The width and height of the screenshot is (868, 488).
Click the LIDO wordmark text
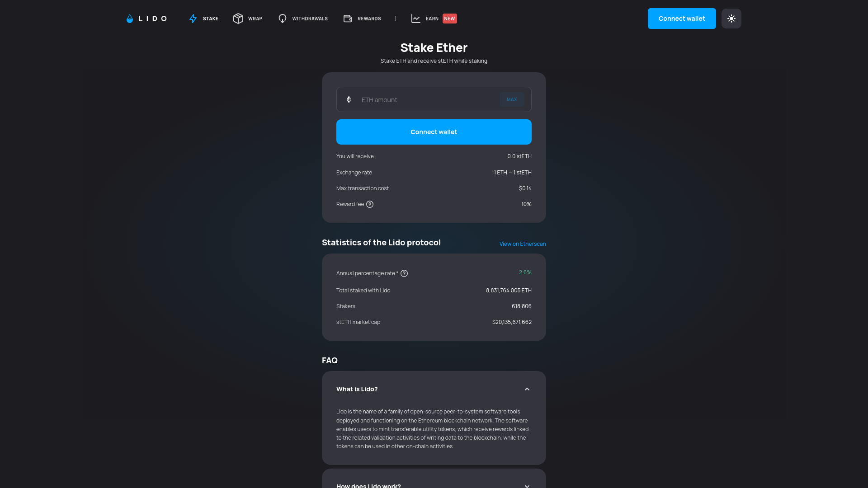click(153, 19)
